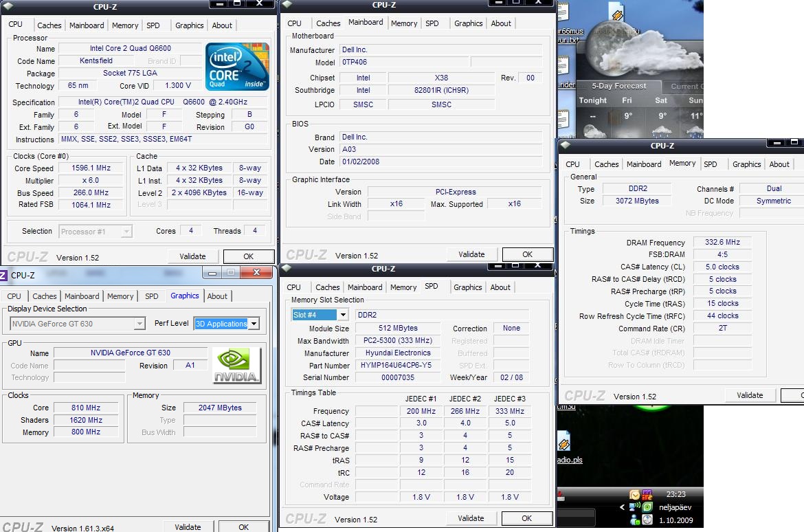Click the red download icon on the taskbar
This screenshot has width=804, height=532.
561,496
